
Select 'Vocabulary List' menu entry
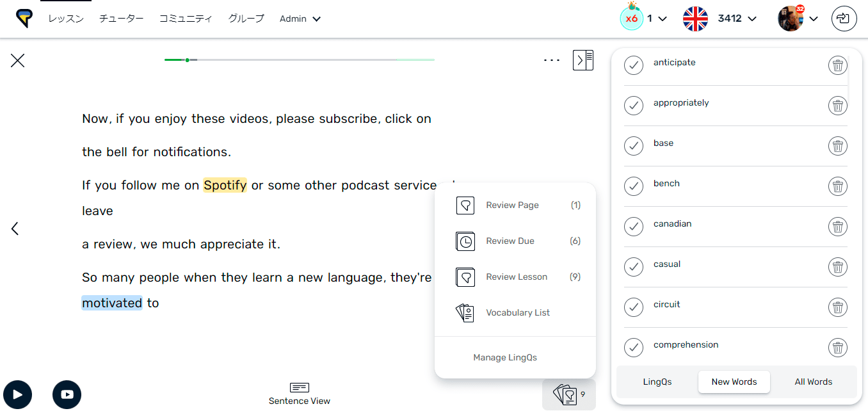pyautogui.click(x=517, y=312)
